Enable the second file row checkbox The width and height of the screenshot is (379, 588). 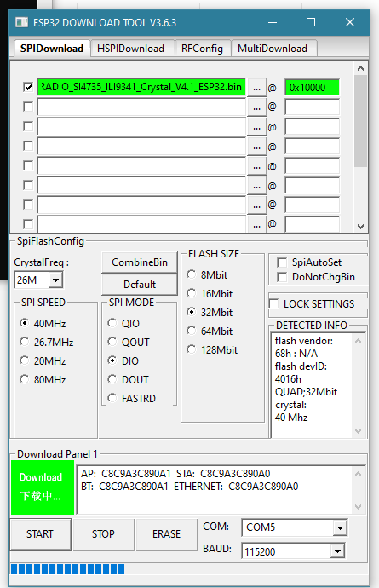click(x=28, y=107)
